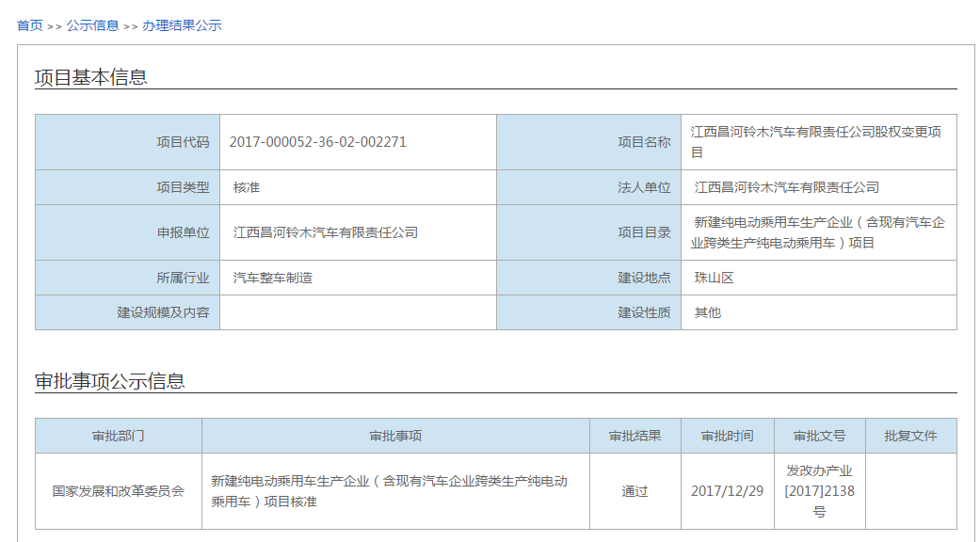Screen dimensions: 980x542
Task: Click the 建设地点 label cell
Action: (588, 278)
